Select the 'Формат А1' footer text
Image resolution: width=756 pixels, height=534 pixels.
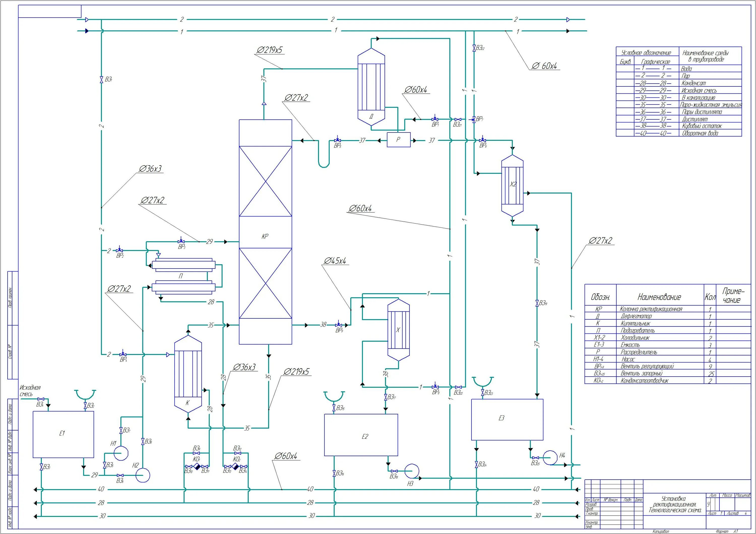pyautogui.click(x=727, y=531)
